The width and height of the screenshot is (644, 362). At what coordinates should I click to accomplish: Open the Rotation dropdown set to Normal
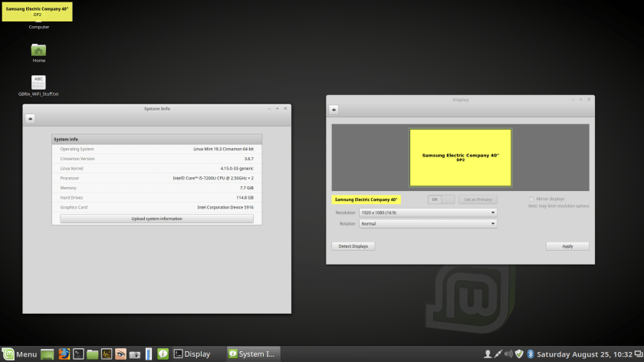428,224
